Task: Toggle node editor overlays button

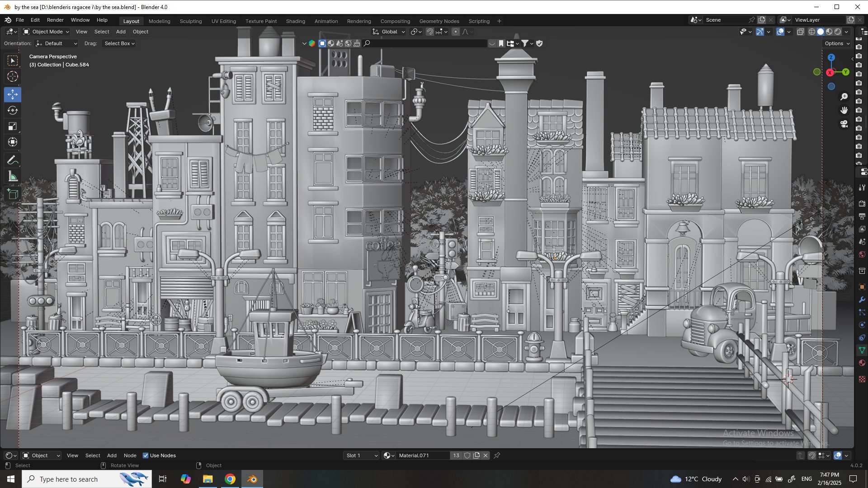Action: (838, 455)
